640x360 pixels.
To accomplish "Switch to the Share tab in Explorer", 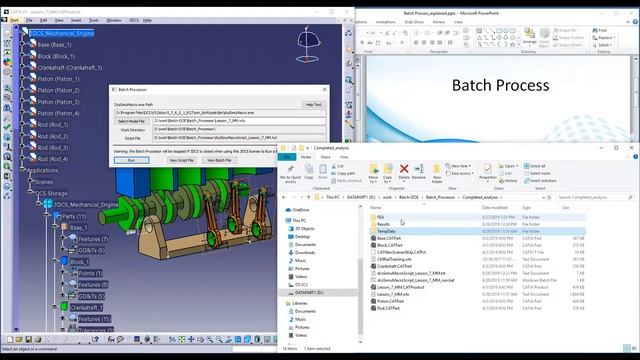I will tap(325, 157).
